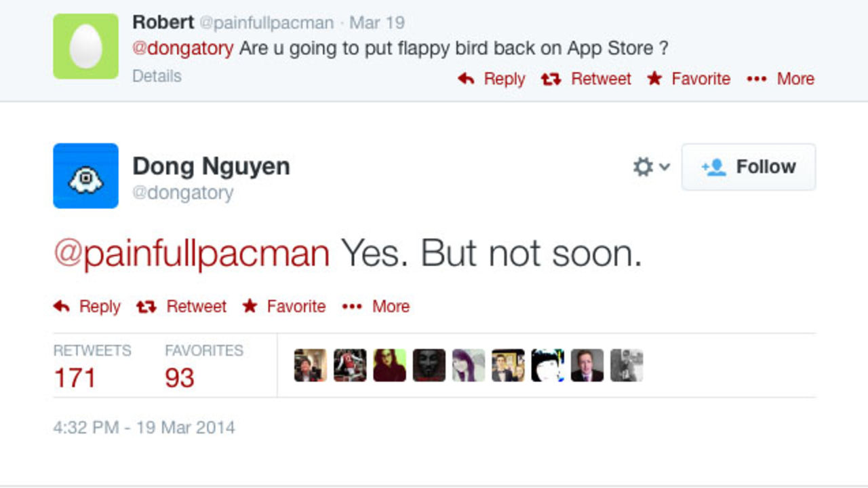
Task: Open the first retweeter's profile thumbnail
Action: [x=311, y=364]
